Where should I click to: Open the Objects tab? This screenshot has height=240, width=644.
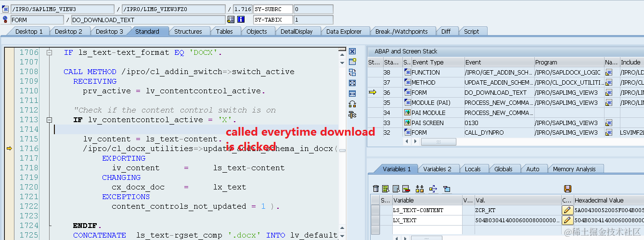click(257, 31)
